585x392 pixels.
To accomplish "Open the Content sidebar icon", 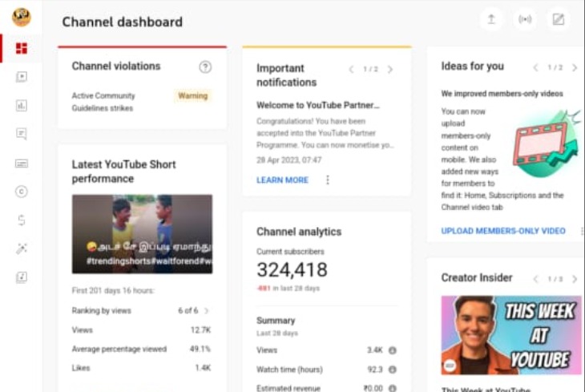I will 22,77.
